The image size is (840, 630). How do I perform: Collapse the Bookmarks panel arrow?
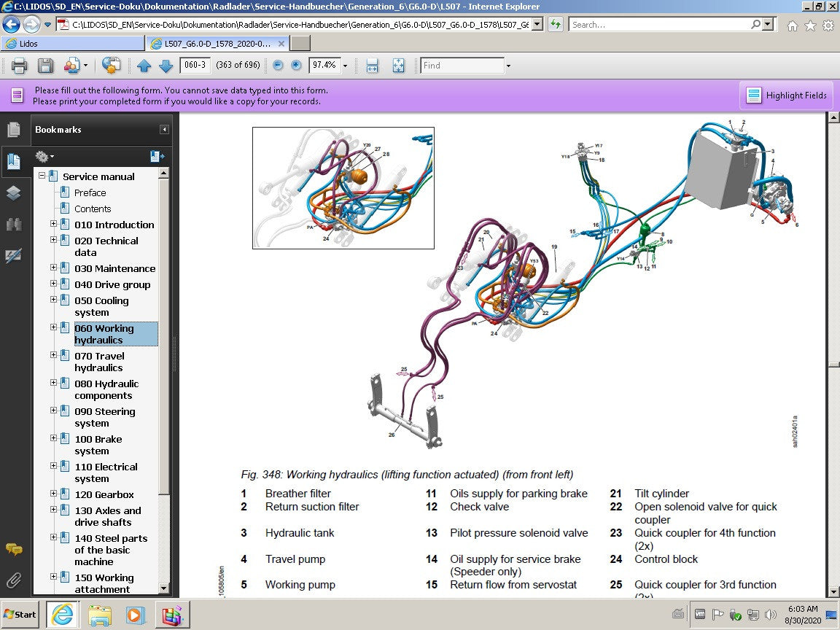pos(164,130)
